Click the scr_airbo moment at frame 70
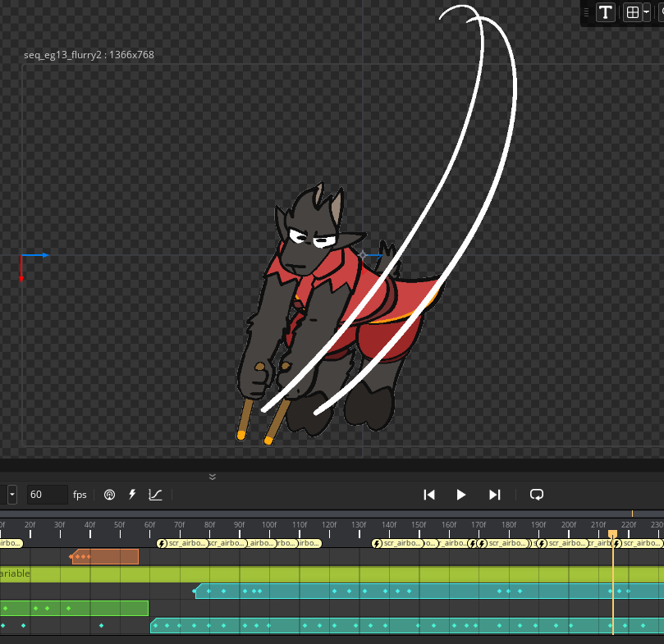 tap(181, 543)
